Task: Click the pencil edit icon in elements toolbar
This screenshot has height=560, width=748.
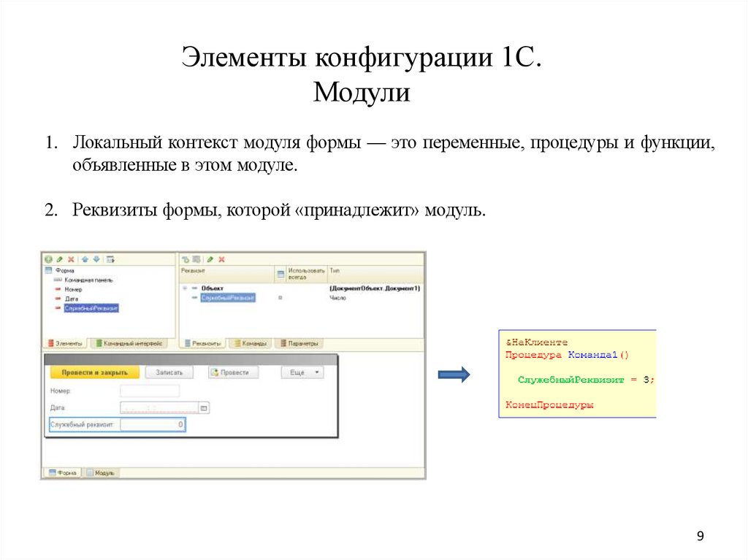Action: [60, 259]
